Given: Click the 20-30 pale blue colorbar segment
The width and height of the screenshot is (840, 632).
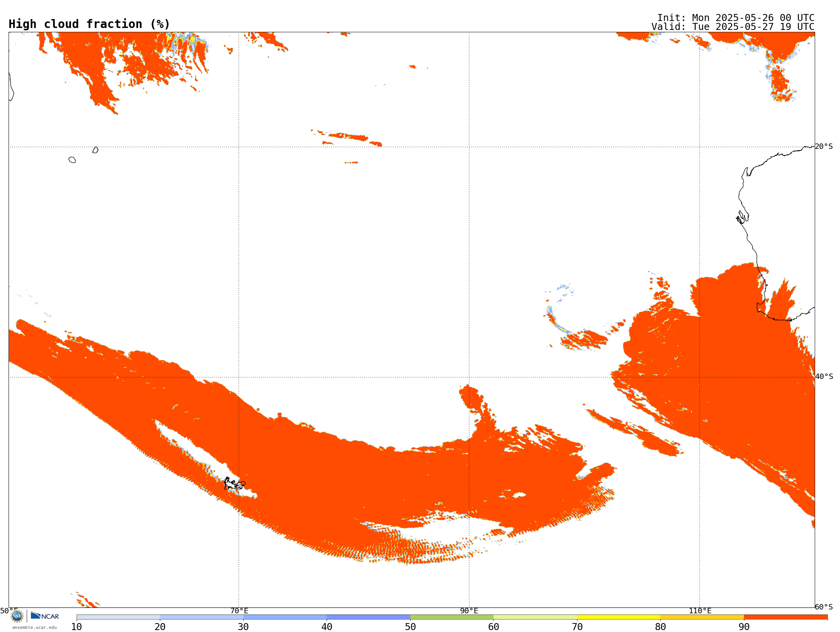Looking at the screenshot, I should click(x=201, y=617).
